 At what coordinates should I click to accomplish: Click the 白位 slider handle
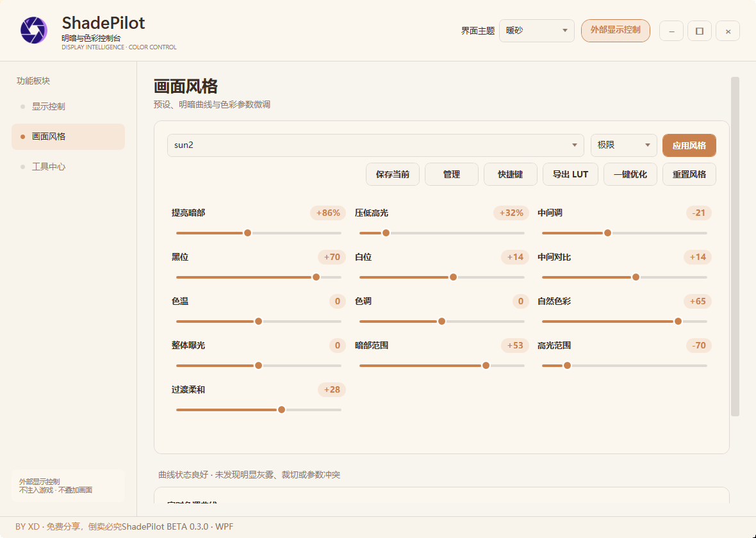453,277
